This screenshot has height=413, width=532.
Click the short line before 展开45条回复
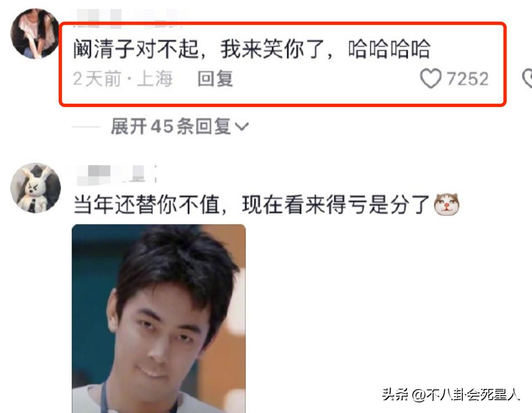(86, 127)
